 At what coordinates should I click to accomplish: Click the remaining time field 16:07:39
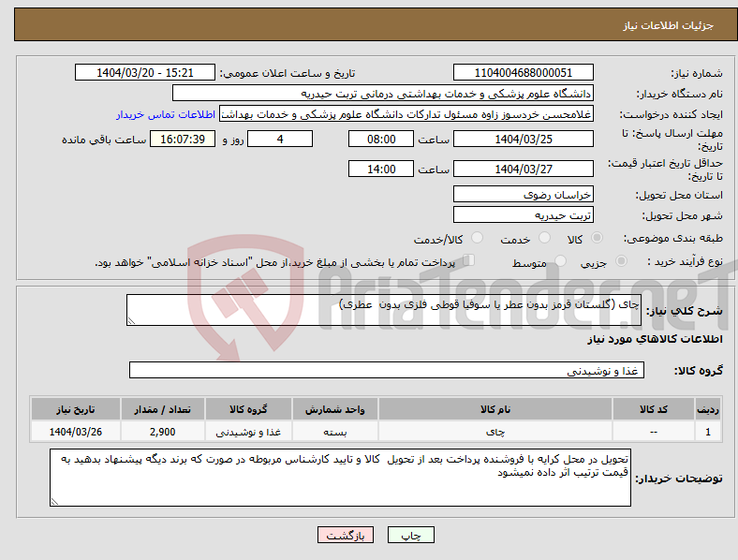point(183,140)
